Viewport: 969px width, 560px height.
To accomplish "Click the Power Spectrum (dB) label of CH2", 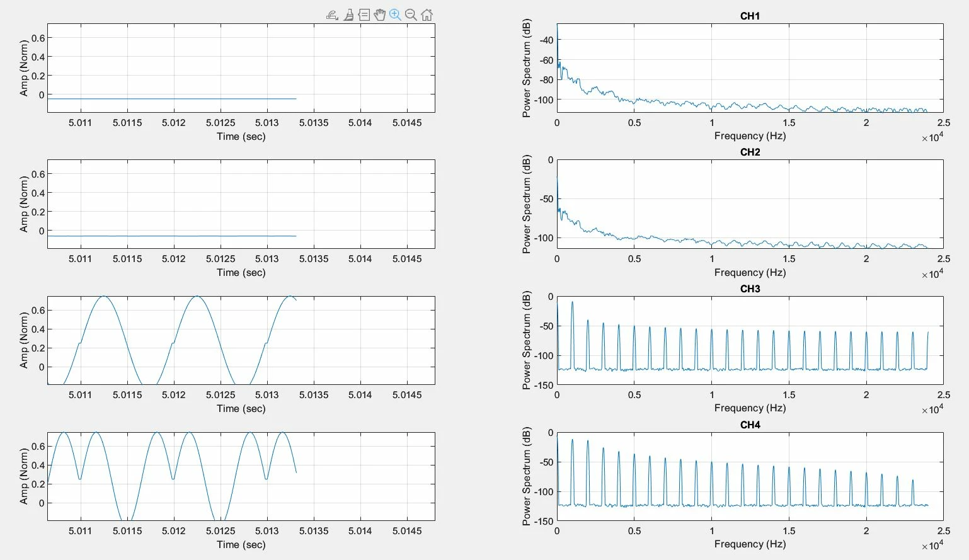I will pyautogui.click(x=527, y=204).
